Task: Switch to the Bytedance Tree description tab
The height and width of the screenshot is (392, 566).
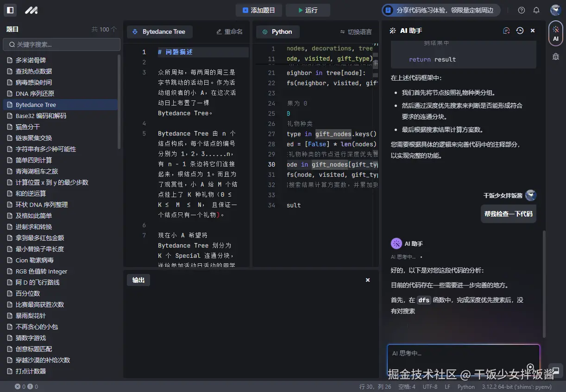Action: (x=160, y=32)
